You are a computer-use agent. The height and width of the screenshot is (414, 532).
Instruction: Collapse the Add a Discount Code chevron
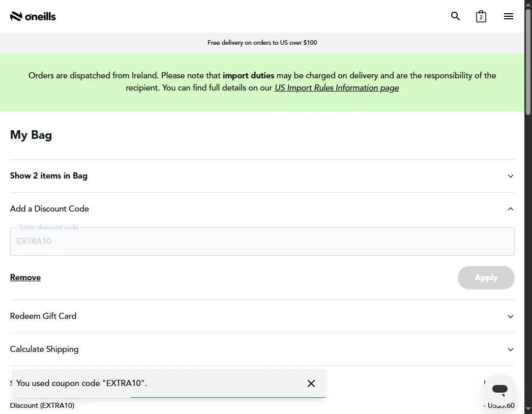510,209
